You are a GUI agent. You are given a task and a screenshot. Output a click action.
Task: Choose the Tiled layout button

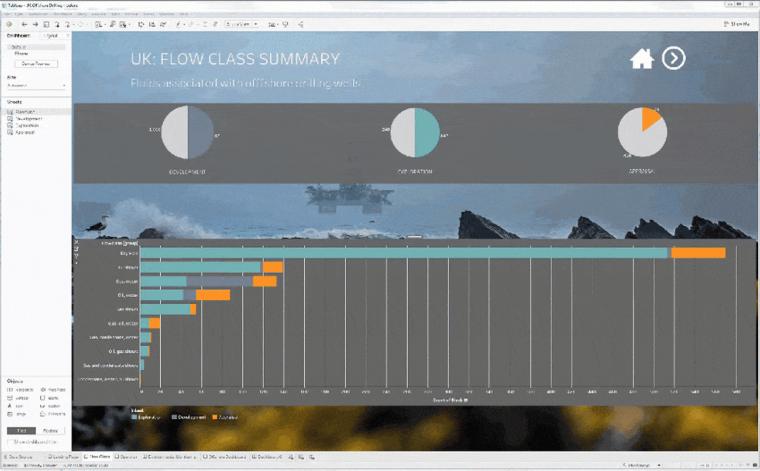pos(21,430)
